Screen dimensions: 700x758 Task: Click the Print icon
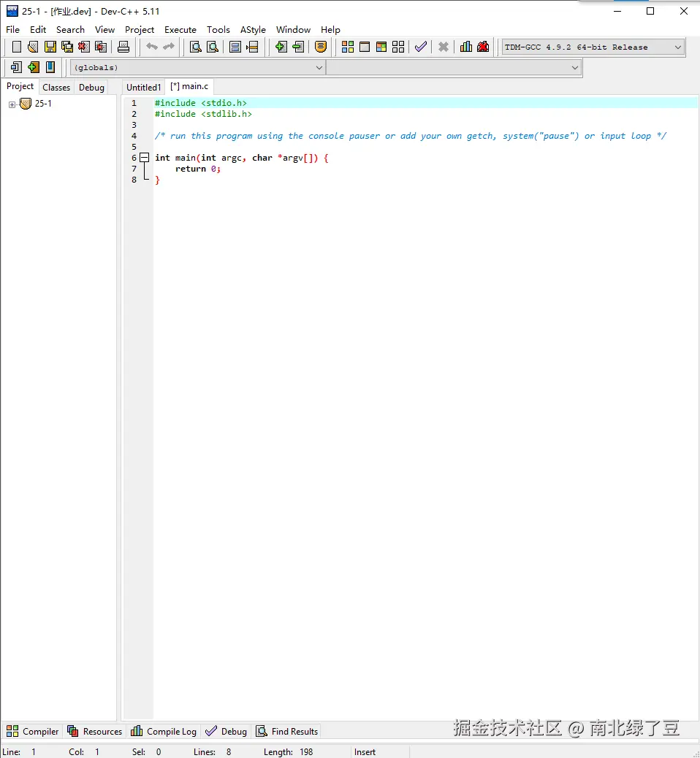[123, 47]
